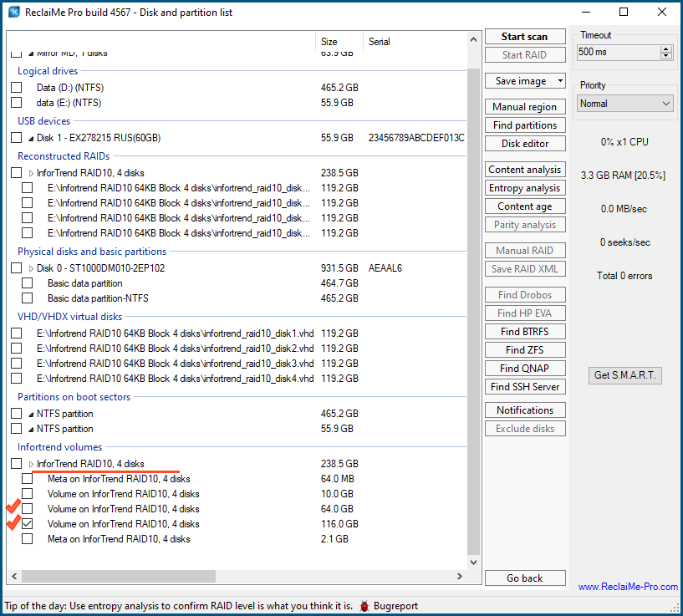This screenshot has height=616, width=683.
Task: Expand InforTrend RAID10 under Reconstructed RAIDs
Action: pos(31,173)
